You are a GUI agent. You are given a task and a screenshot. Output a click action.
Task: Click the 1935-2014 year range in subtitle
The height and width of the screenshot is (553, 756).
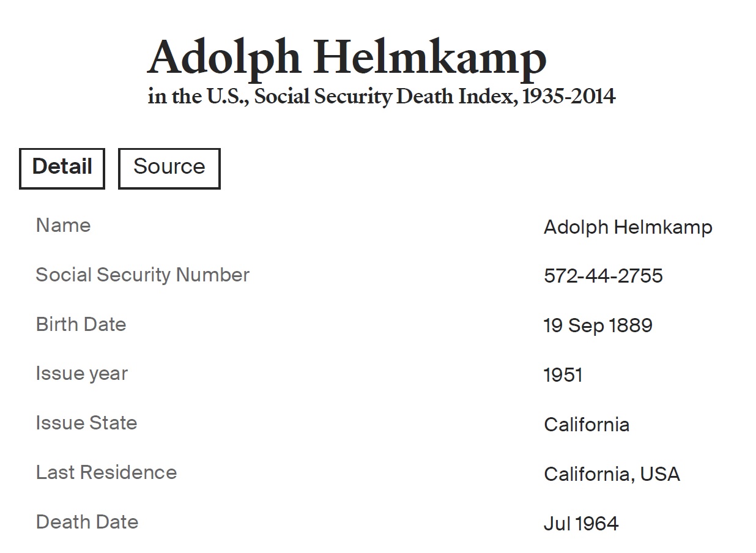[568, 97]
